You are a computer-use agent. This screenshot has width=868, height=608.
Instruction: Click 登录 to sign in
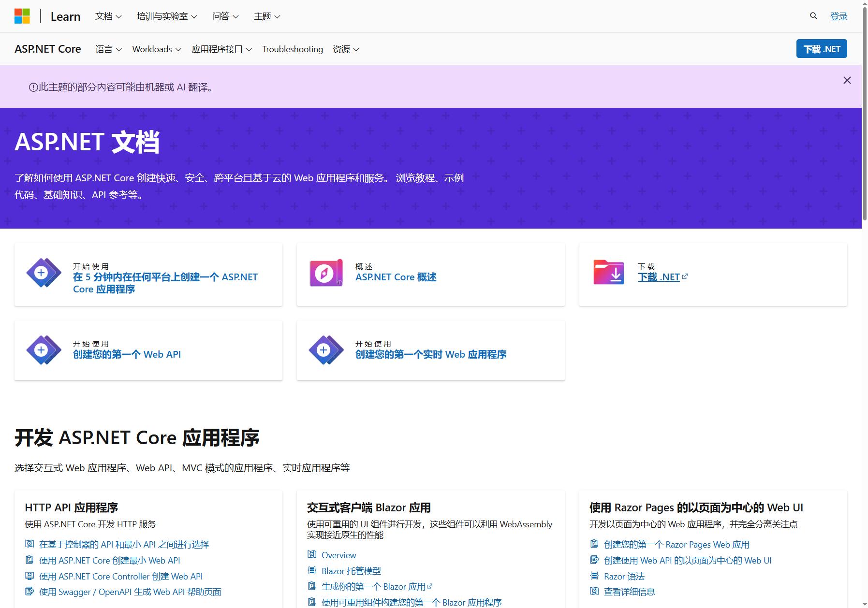click(x=839, y=16)
